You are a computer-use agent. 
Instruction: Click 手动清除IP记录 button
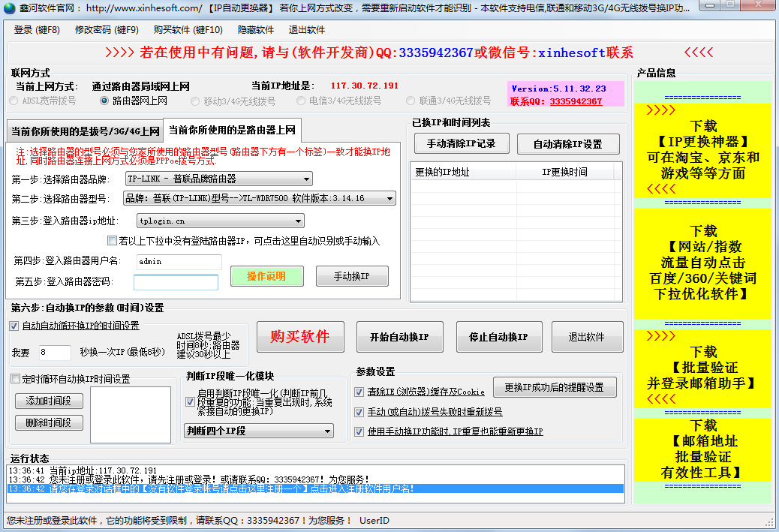pos(460,143)
